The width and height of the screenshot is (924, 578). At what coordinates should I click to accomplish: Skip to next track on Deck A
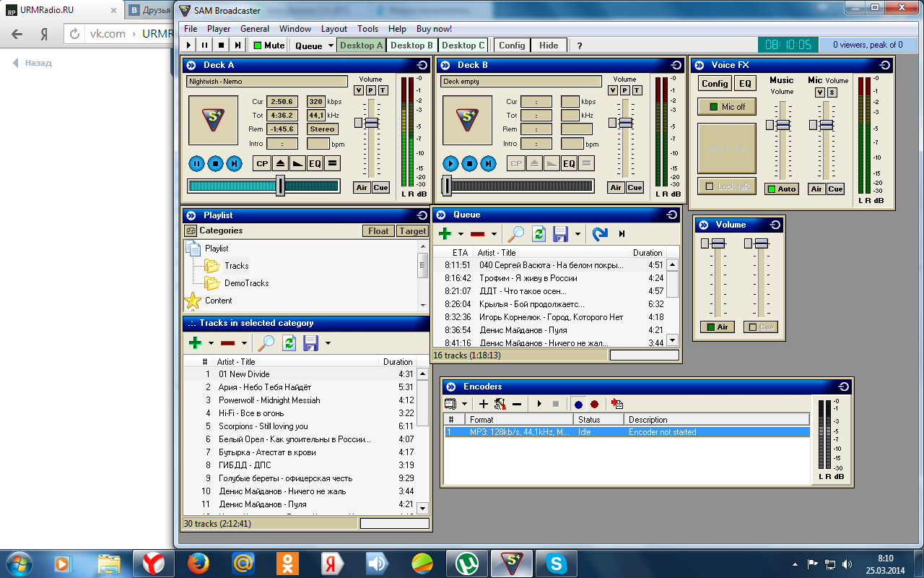click(x=234, y=163)
